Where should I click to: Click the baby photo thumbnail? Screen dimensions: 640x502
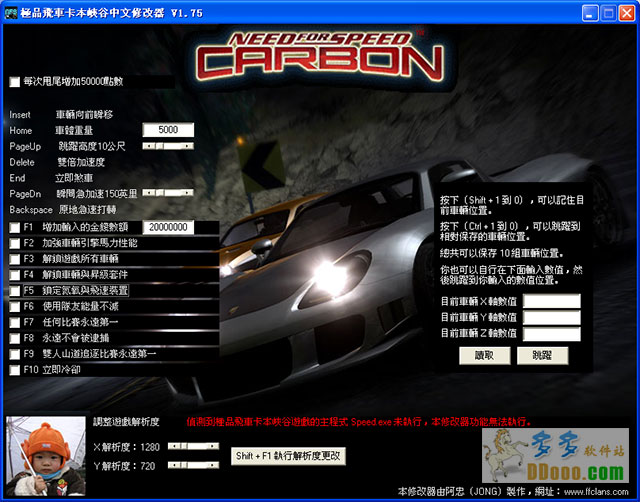tap(46, 456)
